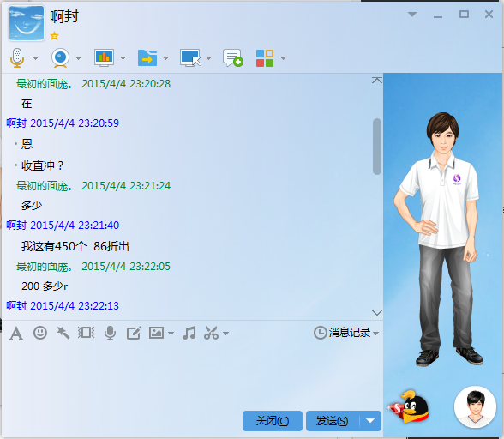Send a file with the folder arrow icon

pyautogui.click(x=147, y=58)
